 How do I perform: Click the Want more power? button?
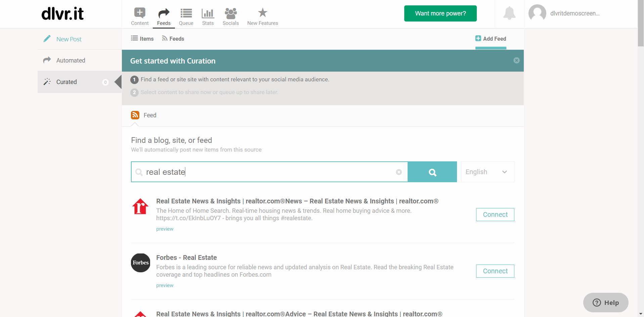[x=440, y=13]
